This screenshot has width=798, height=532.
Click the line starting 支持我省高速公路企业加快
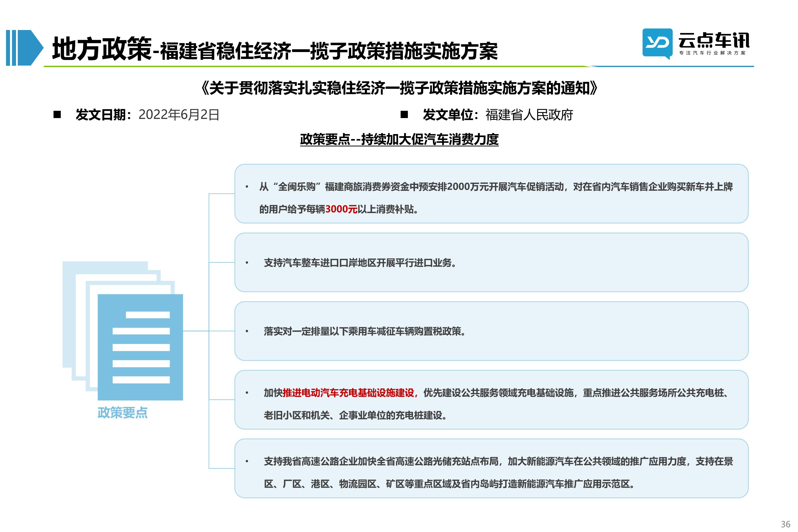(x=498, y=461)
